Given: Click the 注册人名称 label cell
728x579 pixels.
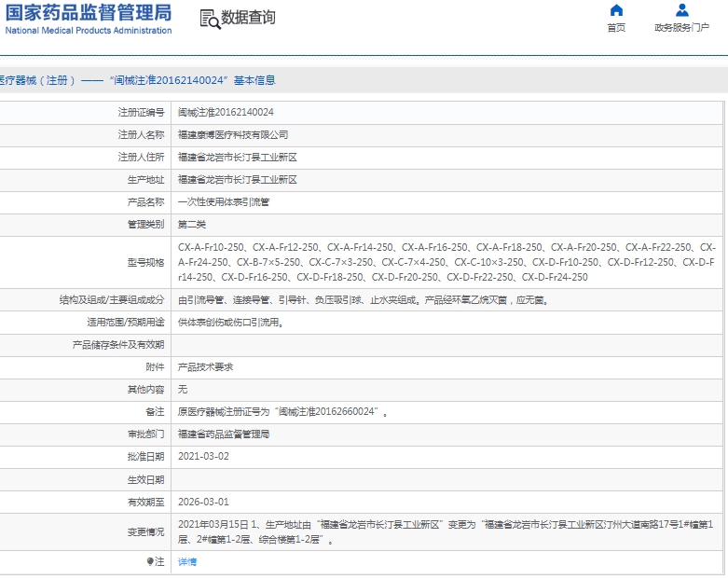Looking at the screenshot, I should [x=141, y=135].
